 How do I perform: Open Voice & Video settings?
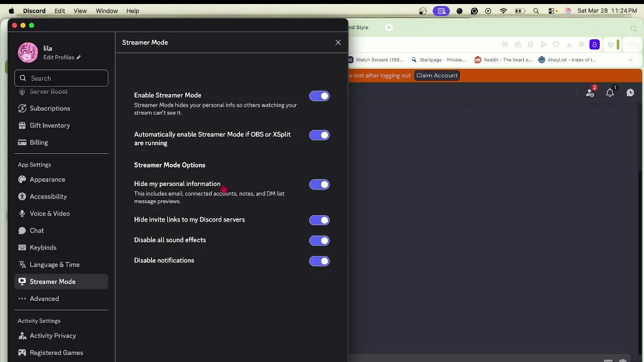[61, 214]
